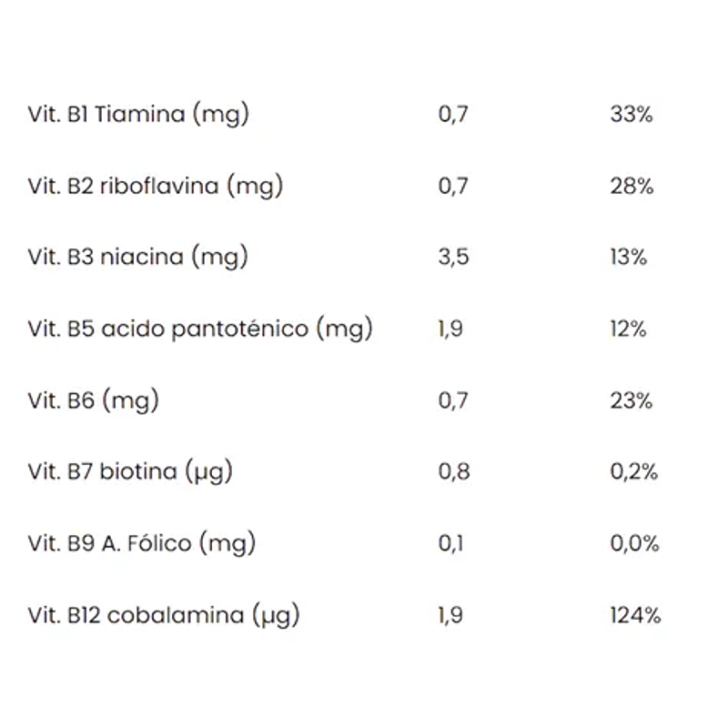Viewport: 728px width, 728px height.
Task: Select the 0,1 amount for A. Fólico
Action: (451, 543)
